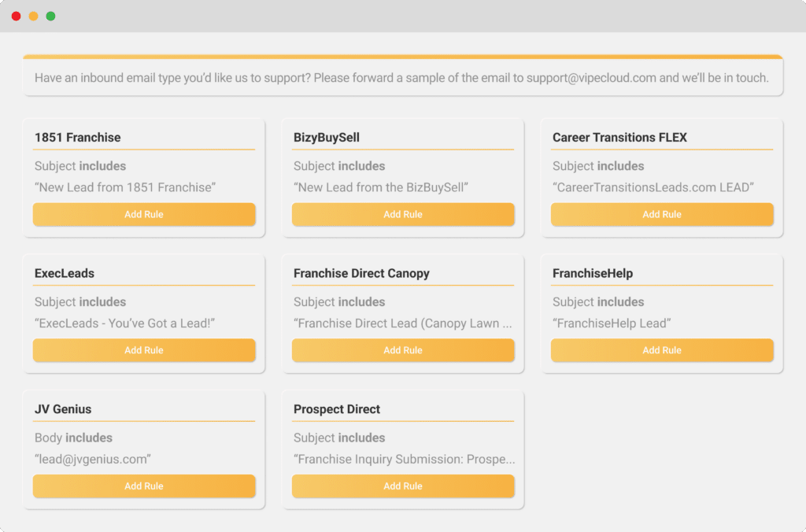Add rule for BizyBuySell
This screenshot has width=806, height=532.
tap(403, 214)
